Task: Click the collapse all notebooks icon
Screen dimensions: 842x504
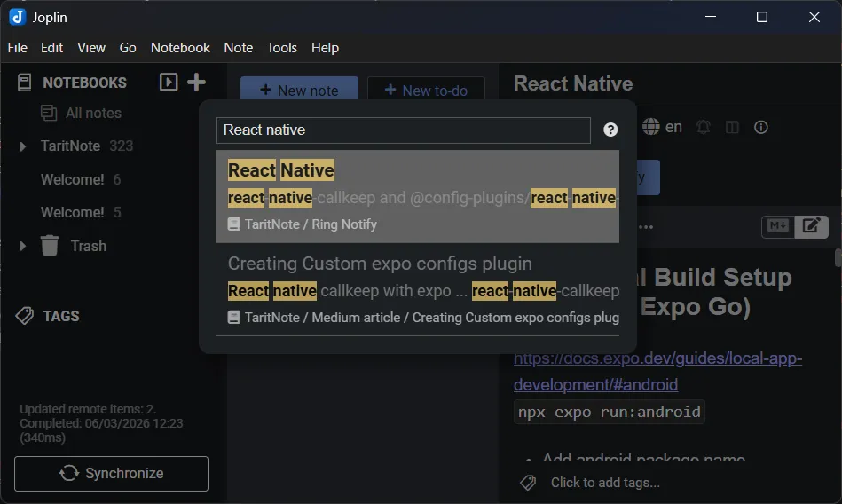Action: (169, 83)
